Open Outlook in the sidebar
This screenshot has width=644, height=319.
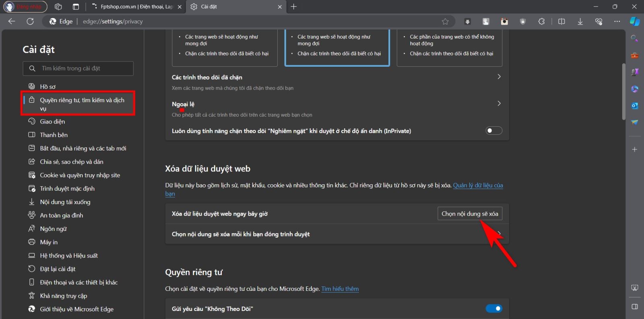click(x=635, y=105)
